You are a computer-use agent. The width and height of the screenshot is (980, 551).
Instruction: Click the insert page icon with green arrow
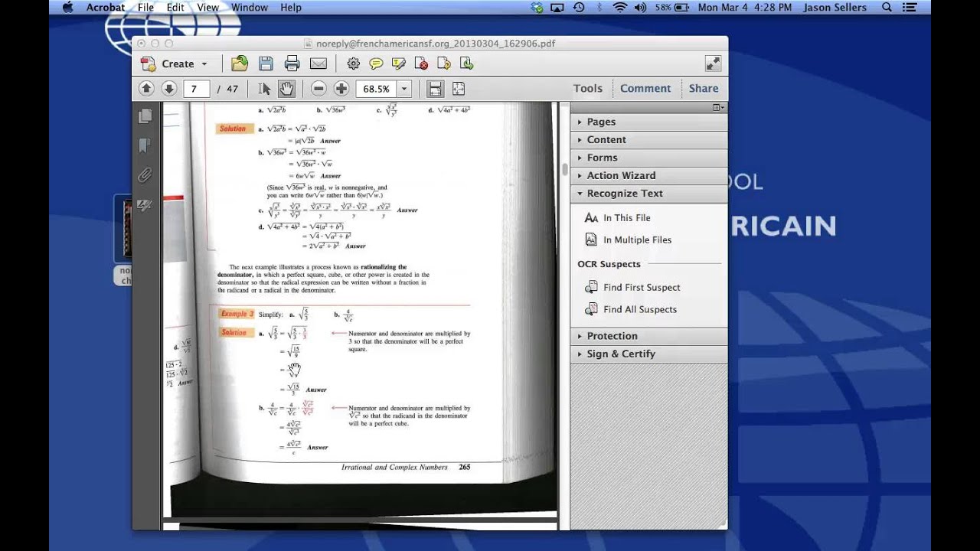(465, 64)
